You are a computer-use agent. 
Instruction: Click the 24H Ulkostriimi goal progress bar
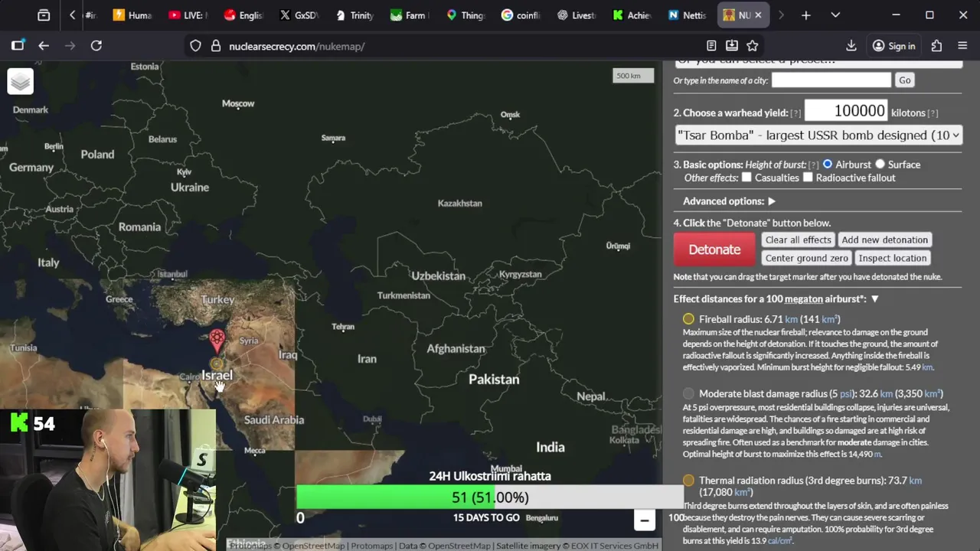tap(490, 497)
